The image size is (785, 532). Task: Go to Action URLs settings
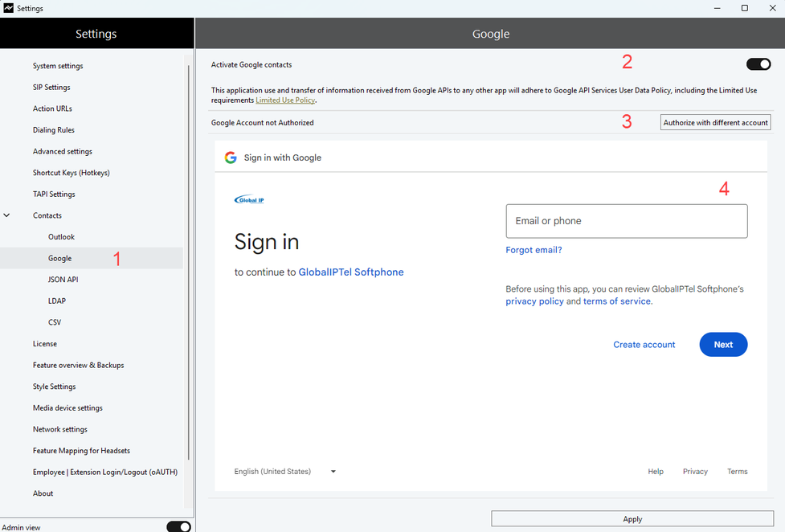point(52,108)
